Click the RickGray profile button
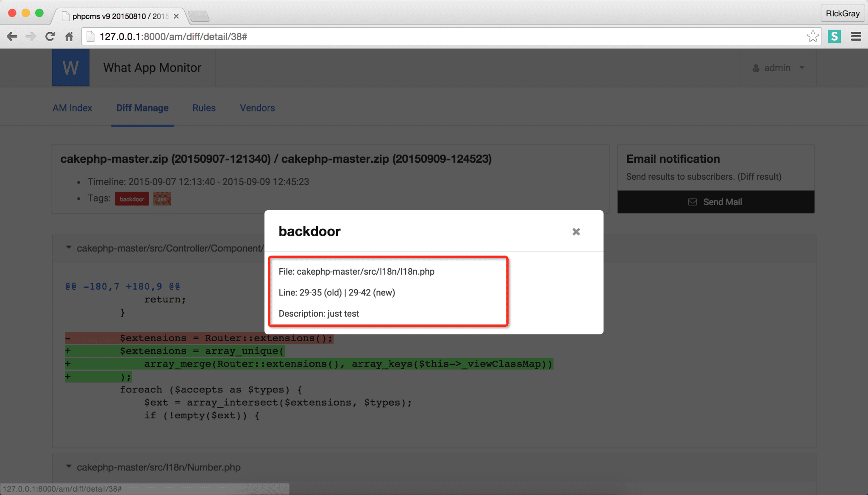Viewport: 868px width, 495px height. click(x=843, y=13)
